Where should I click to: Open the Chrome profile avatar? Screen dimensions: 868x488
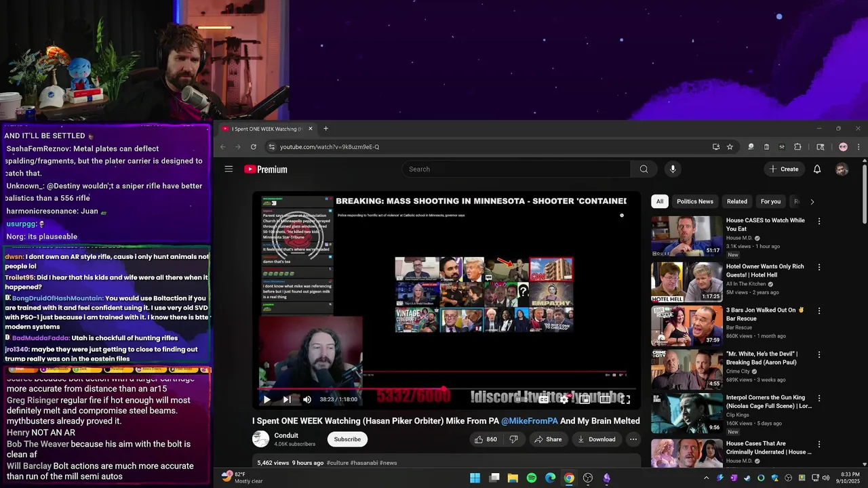(x=843, y=146)
